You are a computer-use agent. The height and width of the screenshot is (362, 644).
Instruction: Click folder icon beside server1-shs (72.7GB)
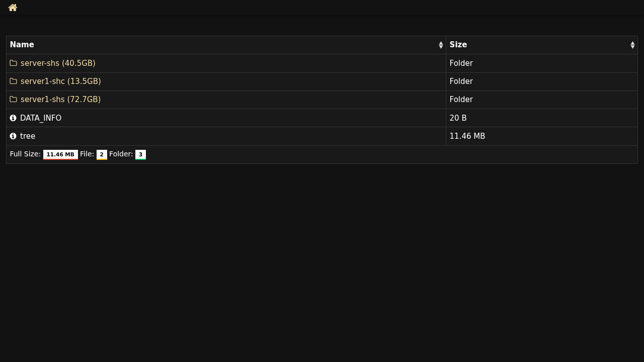14,100
